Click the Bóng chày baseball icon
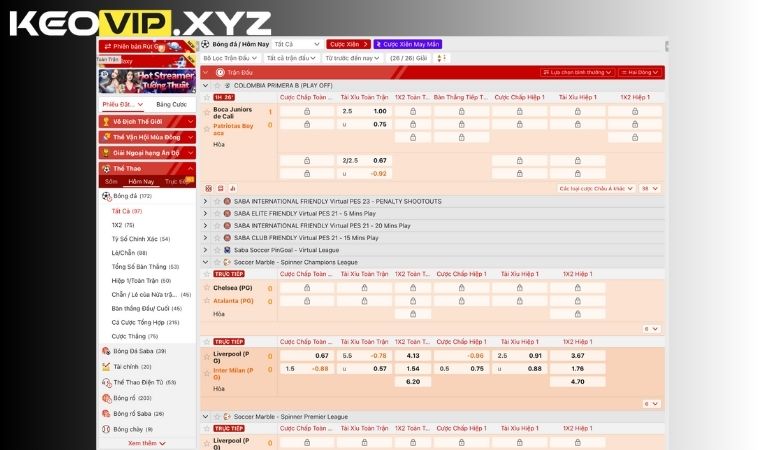Screen dimensions: 758x450 tap(106, 428)
